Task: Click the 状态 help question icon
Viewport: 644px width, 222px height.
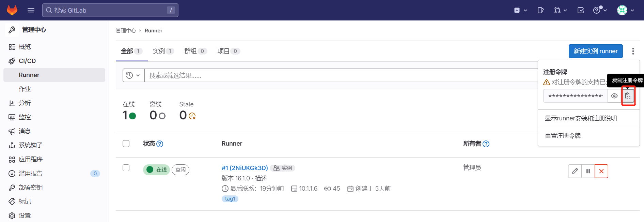Action: [160, 144]
